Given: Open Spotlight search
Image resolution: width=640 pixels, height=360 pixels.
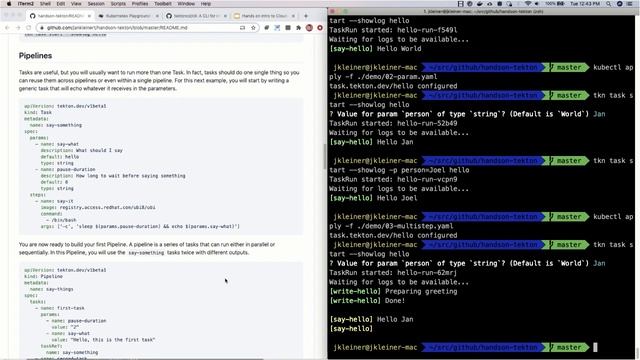Looking at the screenshot, I should coord(609,4).
